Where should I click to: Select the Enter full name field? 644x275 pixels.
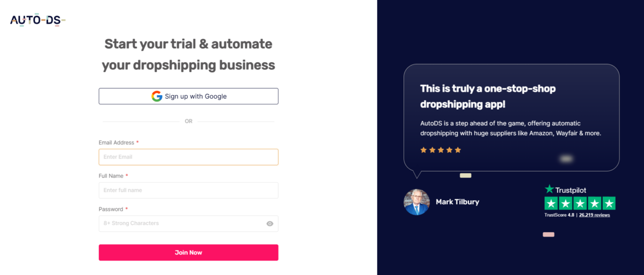tap(188, 190)
